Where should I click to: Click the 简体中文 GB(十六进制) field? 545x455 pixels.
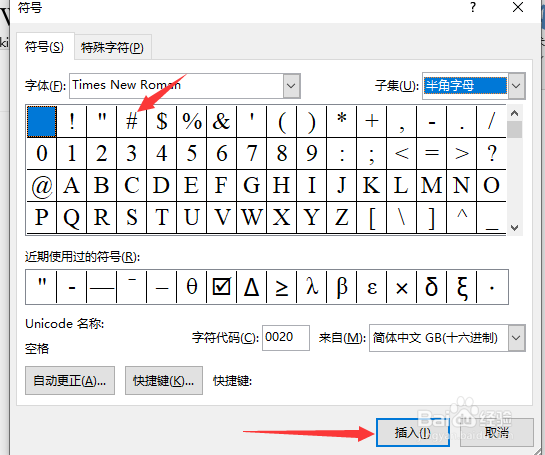pos(439,338)
